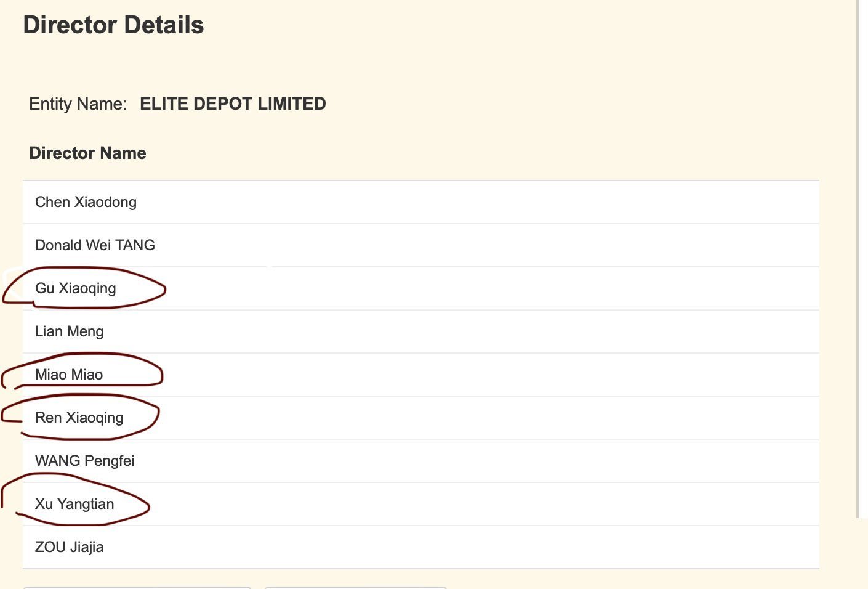
Task: Click the Lian Meng director row
Action: click(421, 331)
